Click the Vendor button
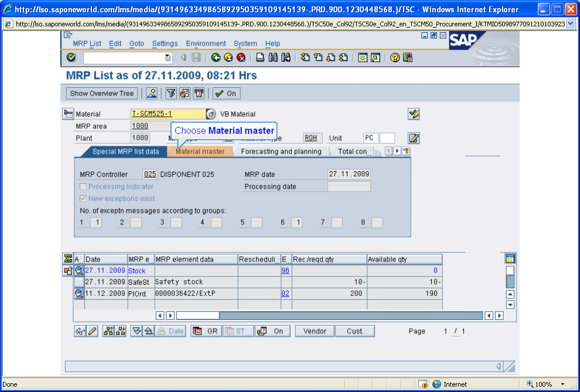The width and height of the screenshot is (580, 392). (x=315, y=331)
